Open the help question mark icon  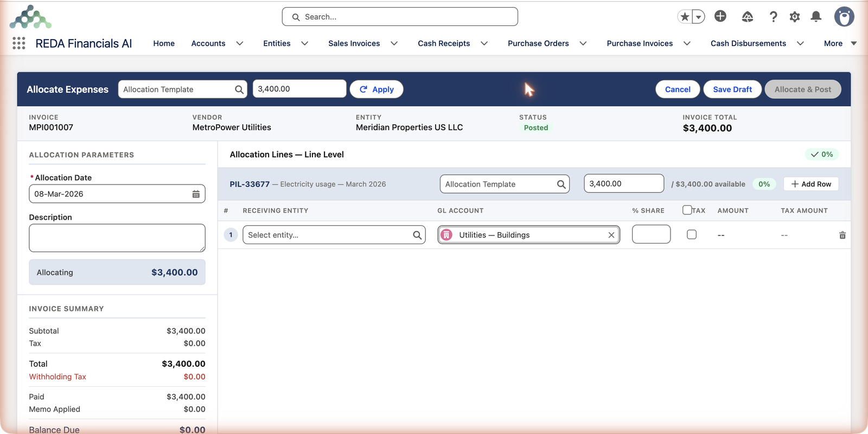tap(774, 17)
